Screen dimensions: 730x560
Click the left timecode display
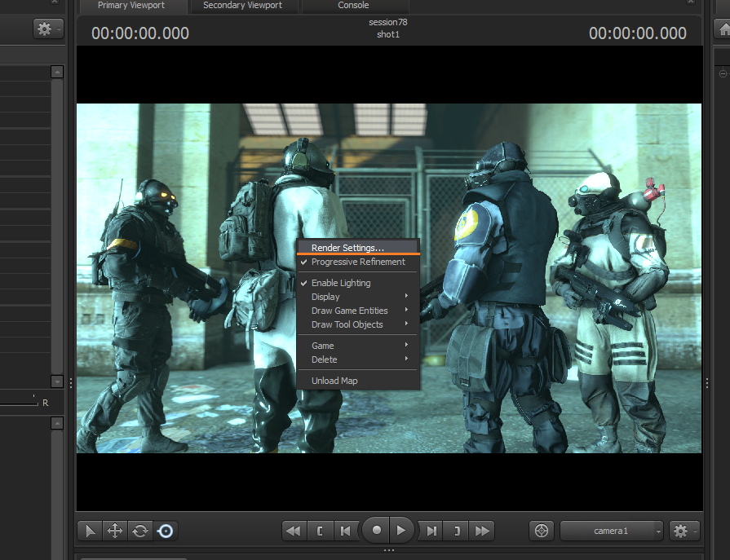tap(140, 33)
